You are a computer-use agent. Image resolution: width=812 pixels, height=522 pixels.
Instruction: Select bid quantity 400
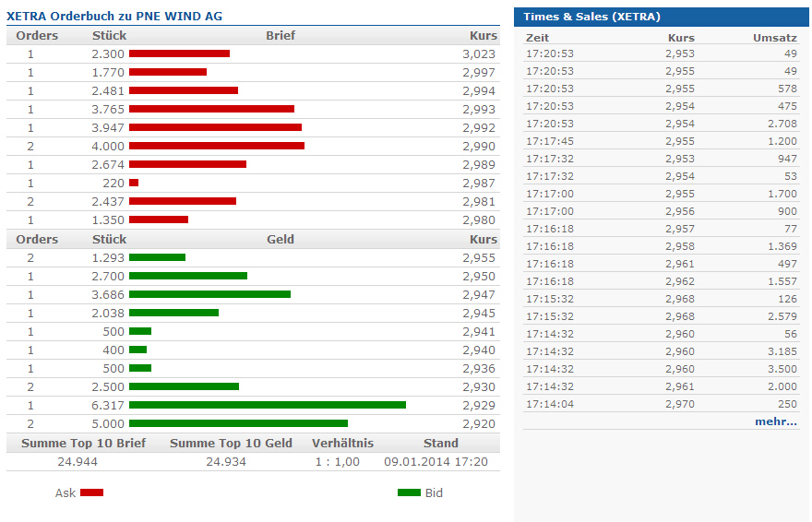pyautogui.click(x=113, y=350)
